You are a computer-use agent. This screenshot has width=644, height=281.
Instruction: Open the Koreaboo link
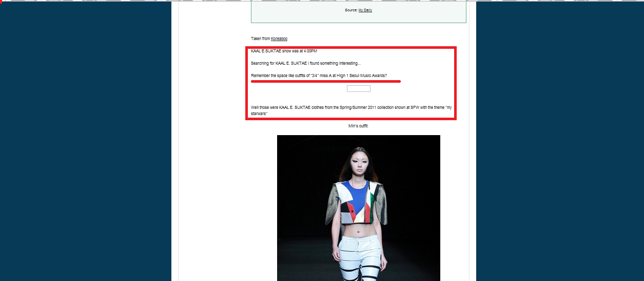coord(279,39)
